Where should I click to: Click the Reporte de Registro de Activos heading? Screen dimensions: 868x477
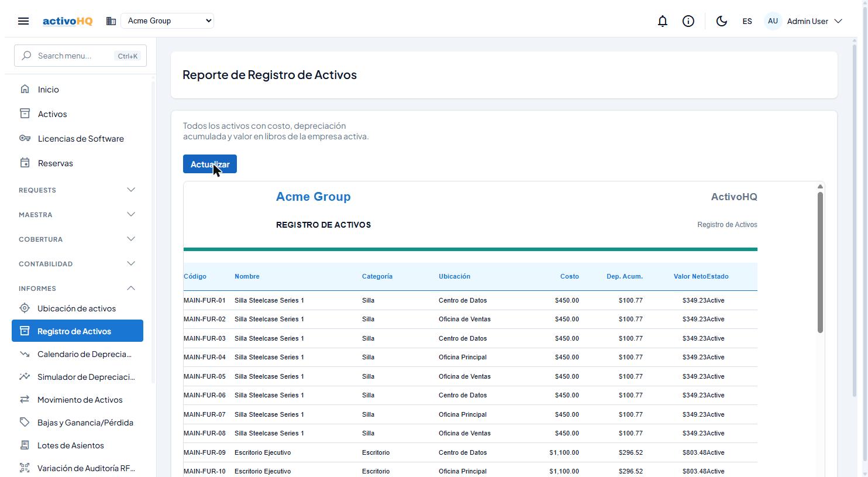pos(270,75)
